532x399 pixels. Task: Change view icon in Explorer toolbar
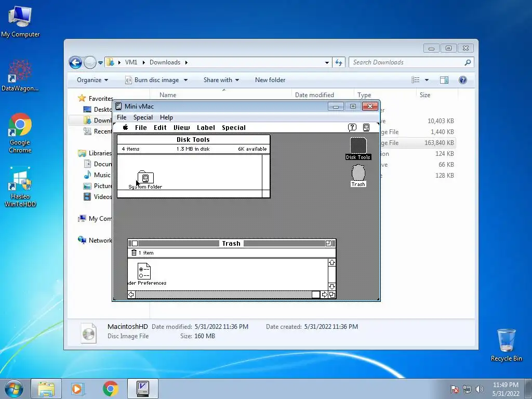[415, 80]
